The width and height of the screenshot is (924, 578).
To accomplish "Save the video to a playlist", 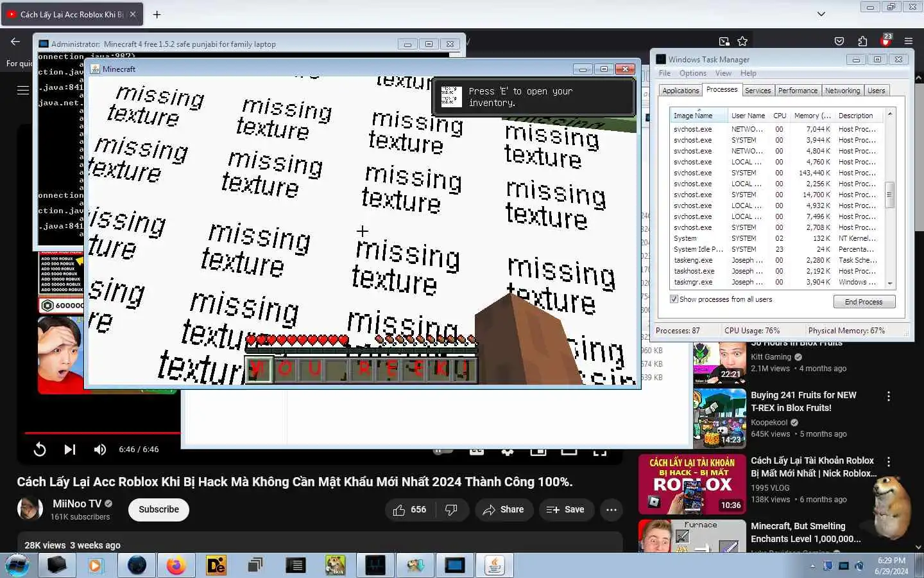I will point(565,509).
